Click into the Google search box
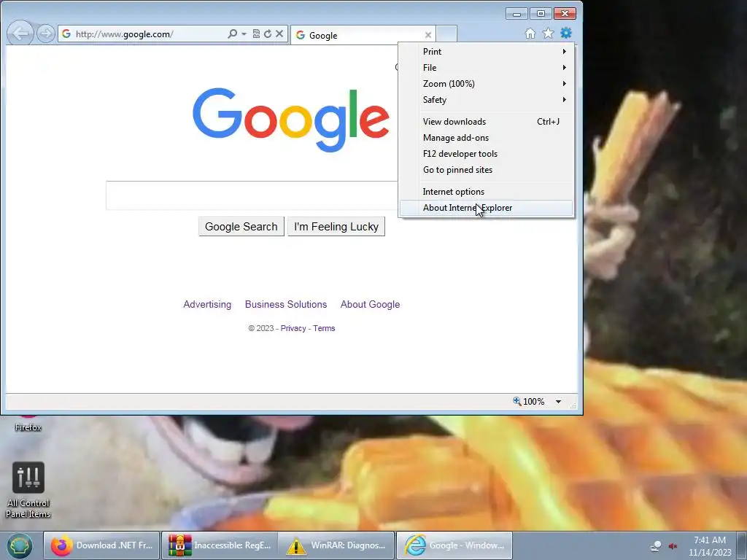747x560 pixels. pos(252,195)
